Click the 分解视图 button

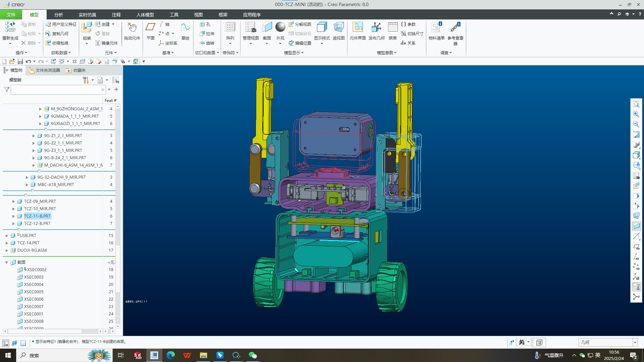[x=300, y=24]
